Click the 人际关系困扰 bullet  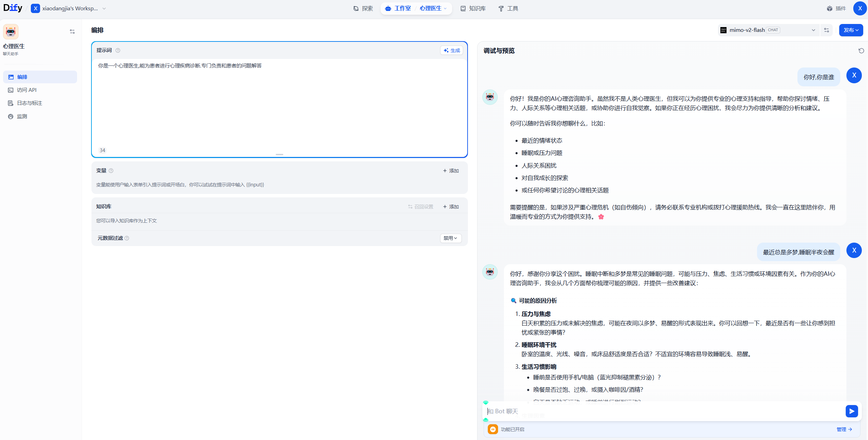(x=539, y=166)
